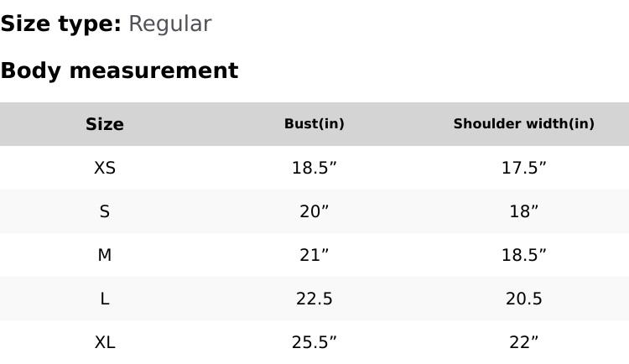Choose the 20.5 shoulder width for L
The image size is (629, 364).
tap(524, 299)
